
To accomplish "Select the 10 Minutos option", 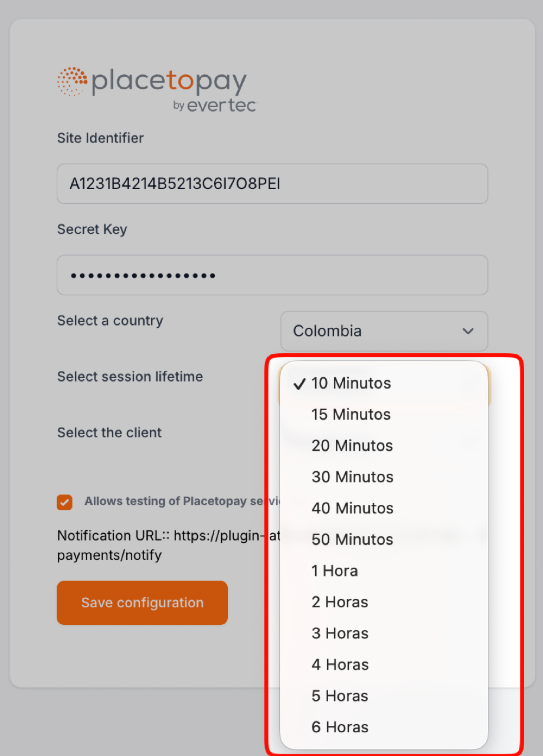I will click(351, 383).
